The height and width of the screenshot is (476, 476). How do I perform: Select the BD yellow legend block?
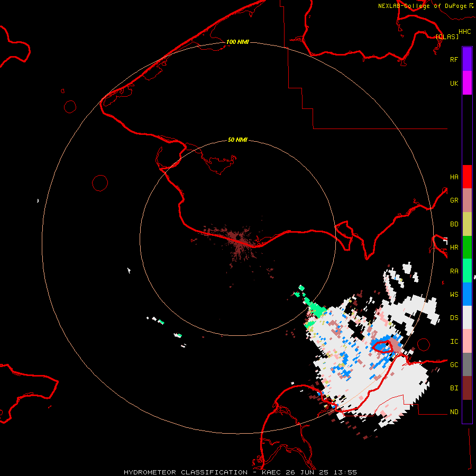467,224
